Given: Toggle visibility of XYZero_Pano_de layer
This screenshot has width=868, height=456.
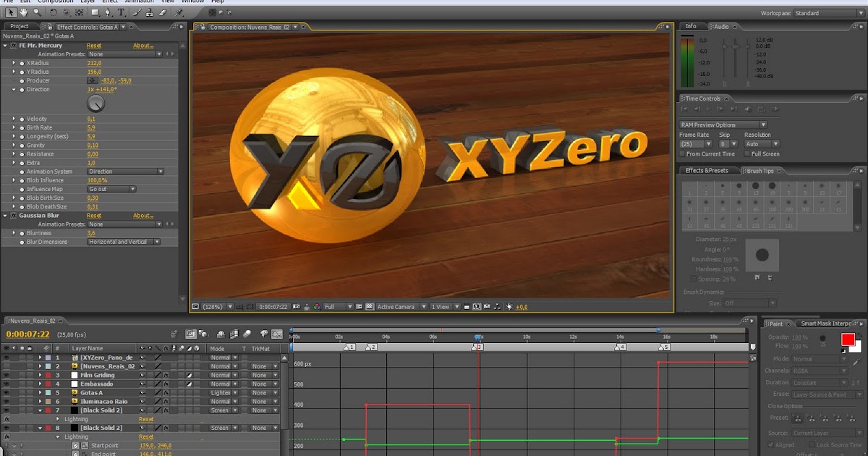Looking at the screenshot, I should point(7,358).
